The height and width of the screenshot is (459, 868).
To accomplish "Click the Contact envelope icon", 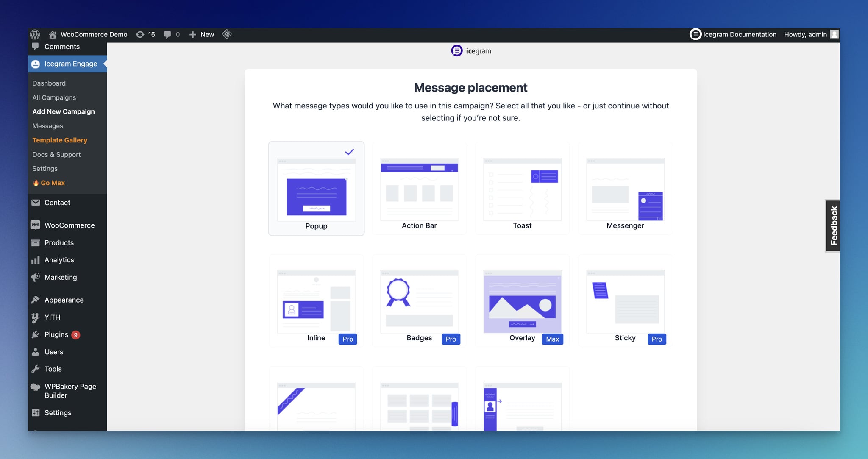I will coord(36,203).
